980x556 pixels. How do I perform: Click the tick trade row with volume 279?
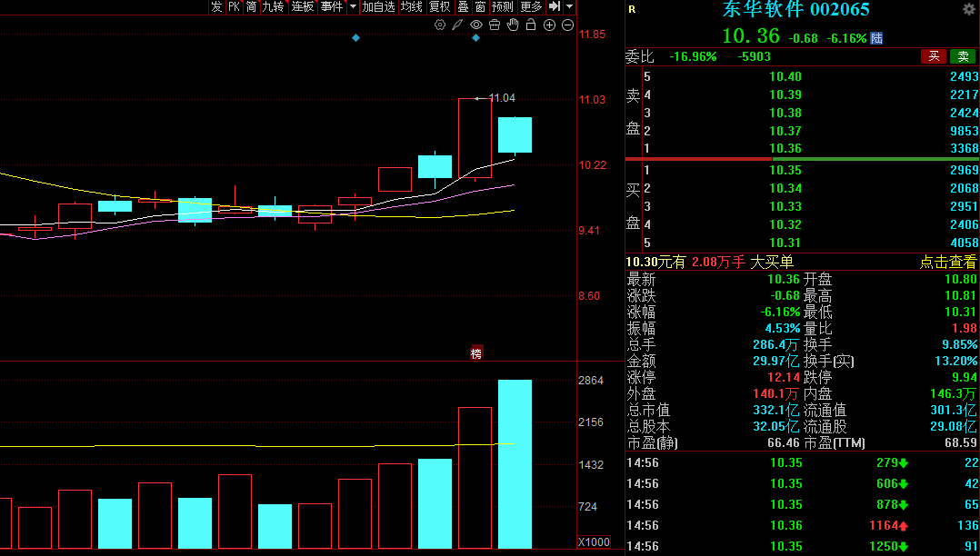coord(802,463)
